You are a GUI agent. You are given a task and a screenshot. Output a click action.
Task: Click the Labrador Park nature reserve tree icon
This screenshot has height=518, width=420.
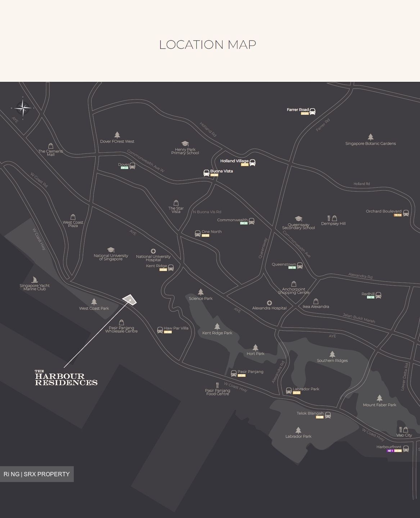tap(298, 430)
